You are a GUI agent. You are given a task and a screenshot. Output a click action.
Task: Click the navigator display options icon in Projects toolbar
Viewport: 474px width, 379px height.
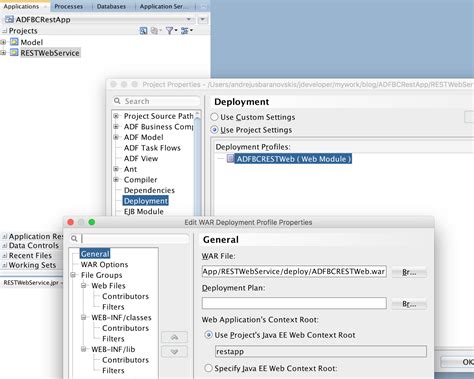coord(143,31)
